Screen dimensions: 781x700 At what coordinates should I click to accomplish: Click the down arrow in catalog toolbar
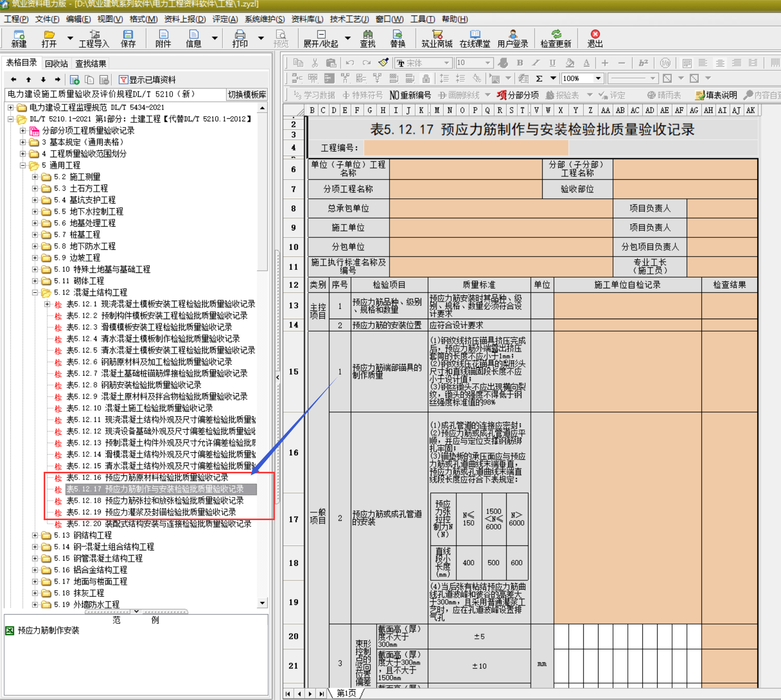[43, 80]
